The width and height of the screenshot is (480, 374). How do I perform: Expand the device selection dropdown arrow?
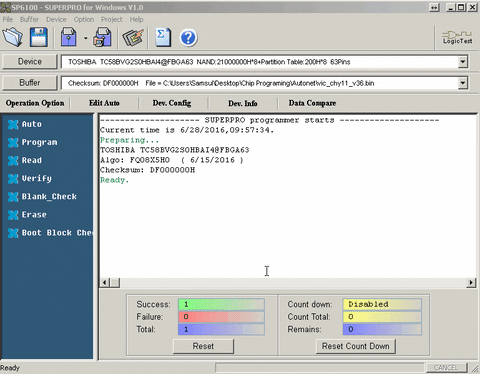(x=462, y=62)
